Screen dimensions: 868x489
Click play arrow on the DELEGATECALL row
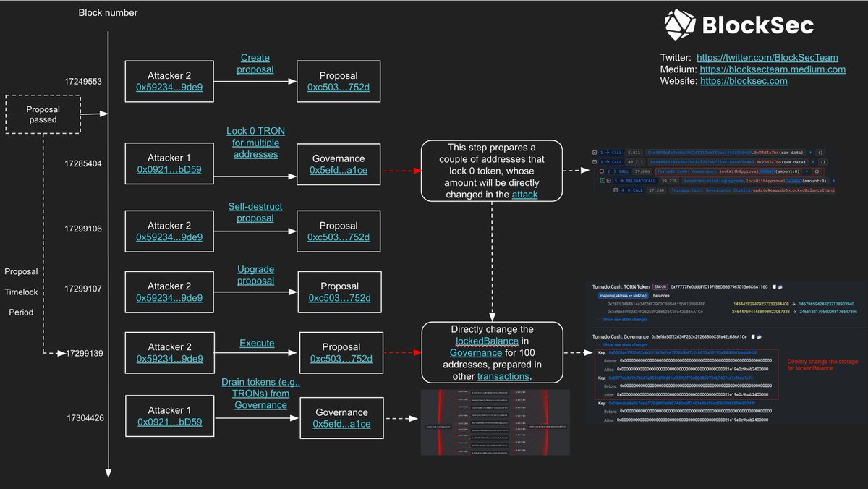coord(835,181)
